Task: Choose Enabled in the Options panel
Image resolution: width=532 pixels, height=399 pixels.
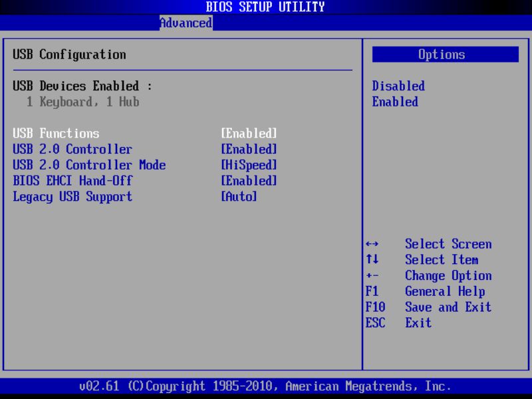Action: [x=395, y=102]
